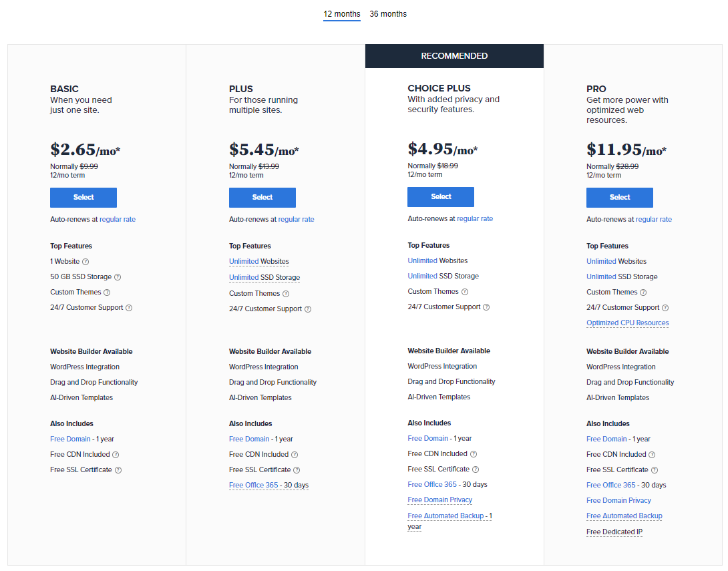
Task: Click the $4.95/mo* price
Action: [443, 149]
